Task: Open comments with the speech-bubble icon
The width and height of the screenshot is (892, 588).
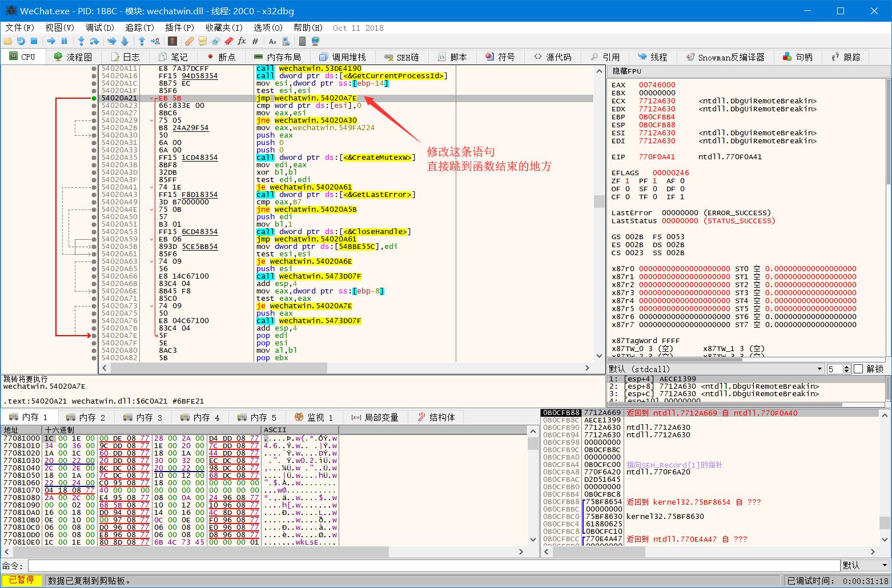Action: point(203,41)
